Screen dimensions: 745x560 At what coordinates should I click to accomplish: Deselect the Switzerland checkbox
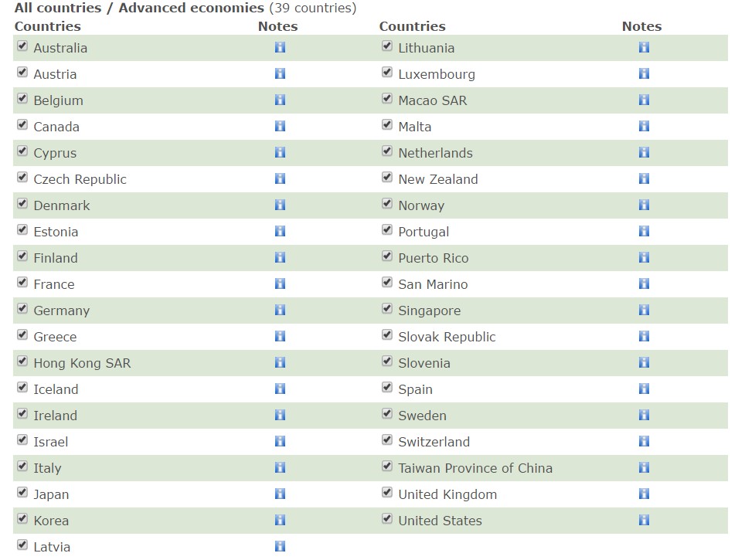pyautogui.click(x=387, y=440)
